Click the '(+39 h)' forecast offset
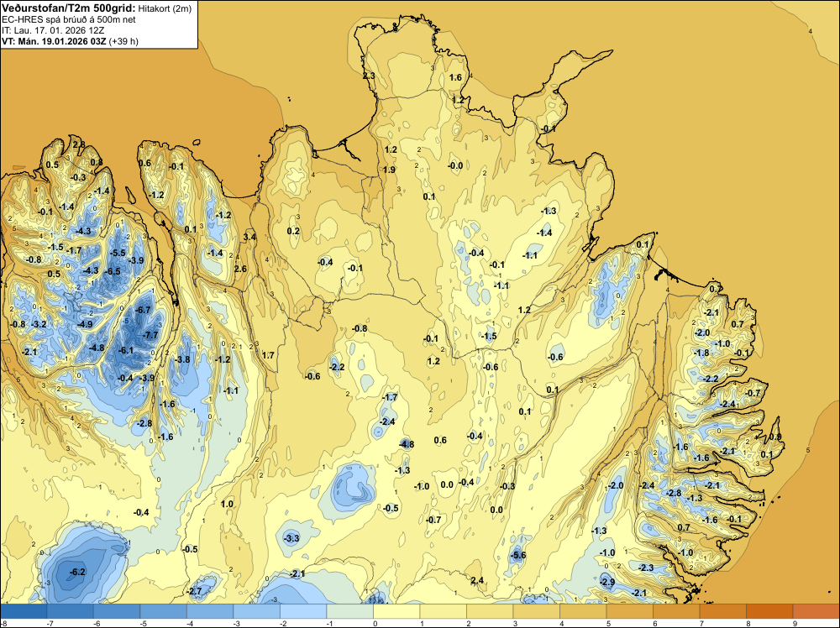The height and width of the screenshot is (628, 840). (x=123, y=41)
